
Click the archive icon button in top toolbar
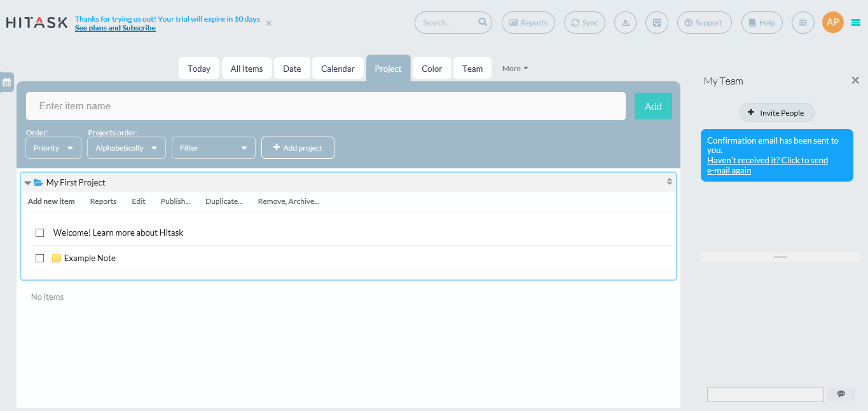pyautogui.click(x=657, y=23)
